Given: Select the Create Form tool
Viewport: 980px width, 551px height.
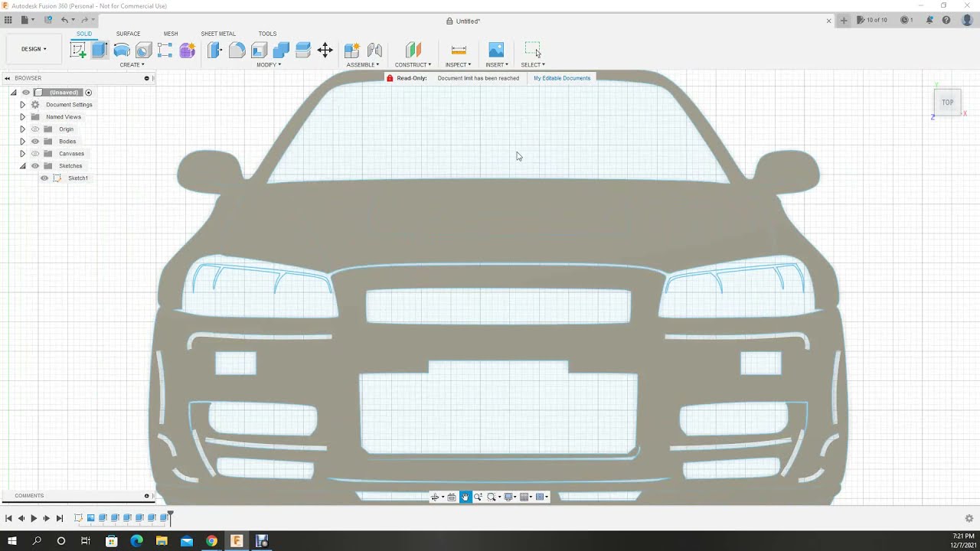Looking at the screenshot, I should [x=188, y=51].
